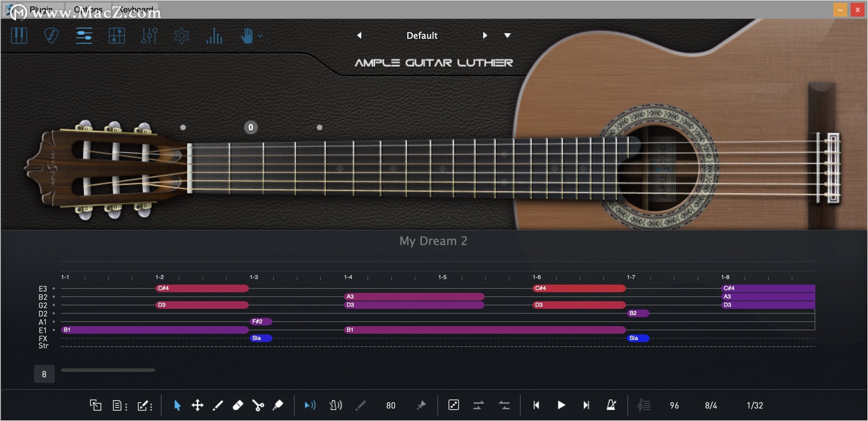Open the Strummer pick icon
The width and height of the screenshot is (868, 421).
(51, 36)
